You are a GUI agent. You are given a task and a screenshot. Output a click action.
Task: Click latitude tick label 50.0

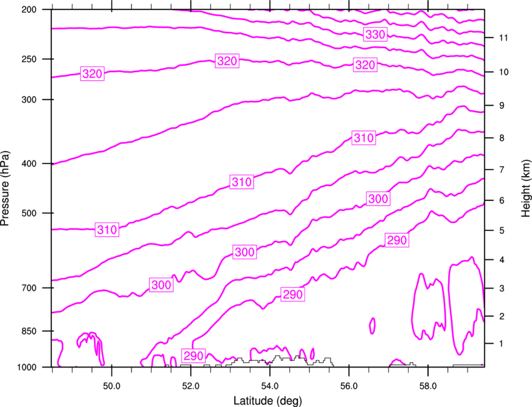[111, 386]
